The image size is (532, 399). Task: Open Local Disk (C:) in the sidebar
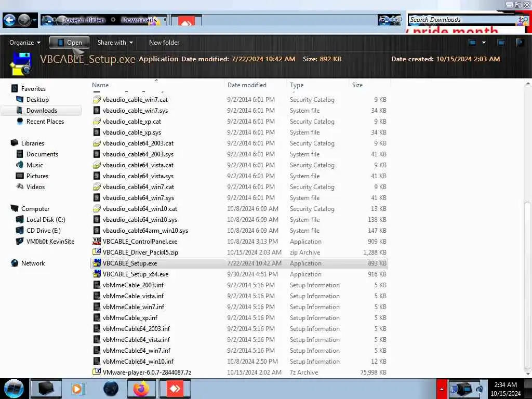[x=46, y=220]
